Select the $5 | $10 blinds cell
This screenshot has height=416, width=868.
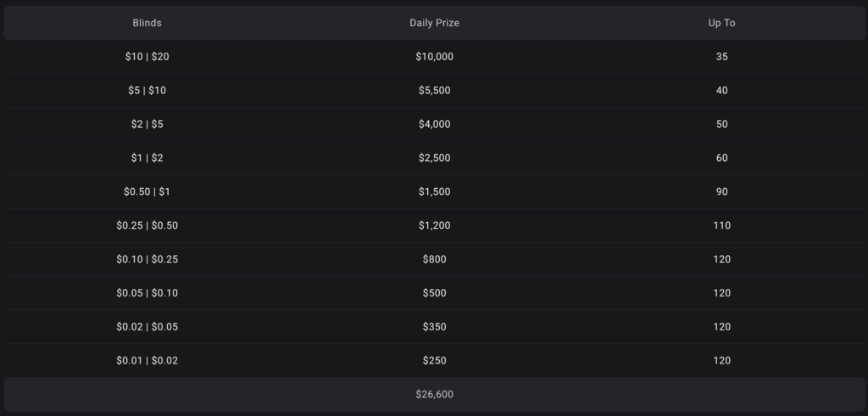147,90
